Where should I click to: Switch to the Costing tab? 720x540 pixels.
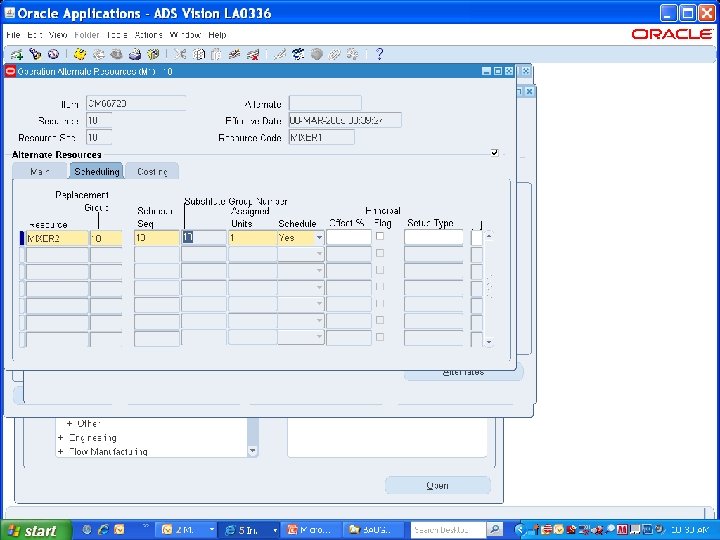click(x=152, y=171)
